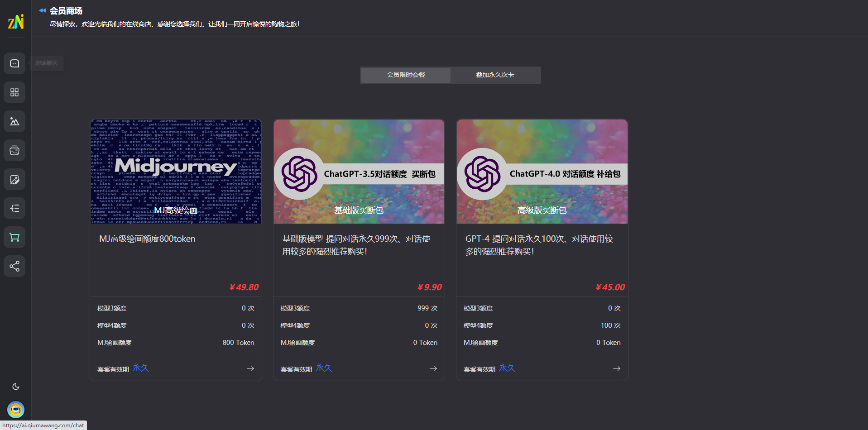Viewport: 868px width, 430px height.
Task: Open the user avatar at sidebar bottom
Action: pos(16,410)
